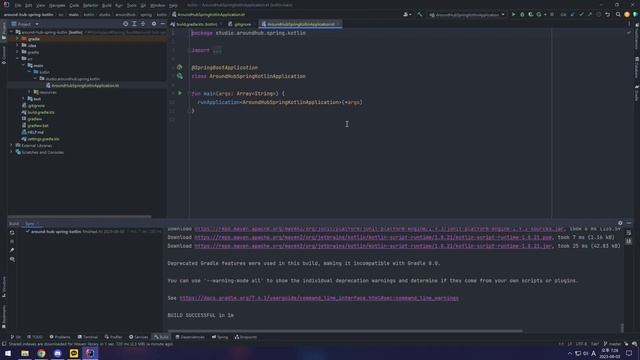
Task: Open the File menu
Action: tap(18, 5)
